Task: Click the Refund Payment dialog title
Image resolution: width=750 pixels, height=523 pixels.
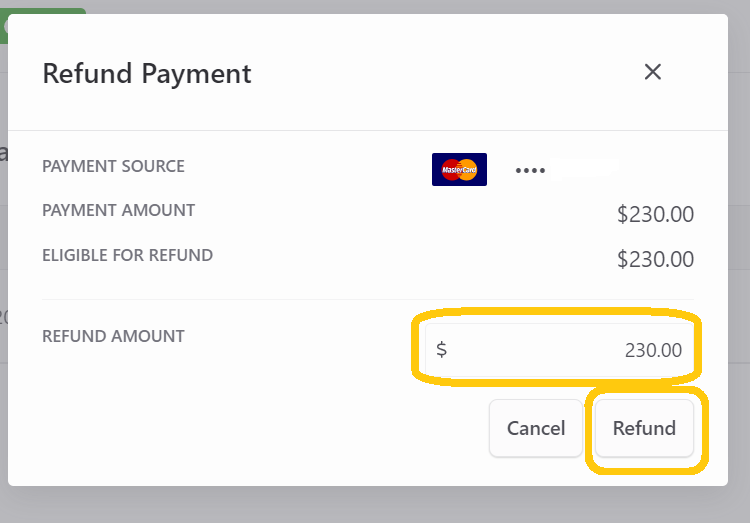Action: coord(147,74)
